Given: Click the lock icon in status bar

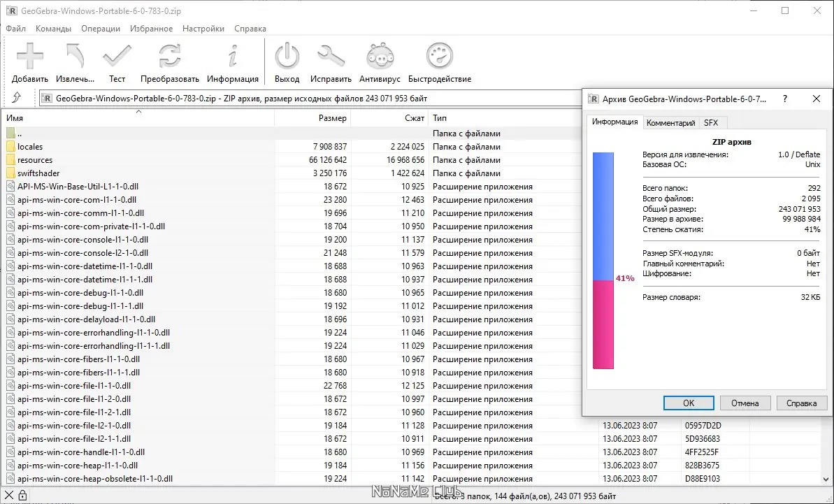Looking at the screenshot, I should [x=22, y=495].
